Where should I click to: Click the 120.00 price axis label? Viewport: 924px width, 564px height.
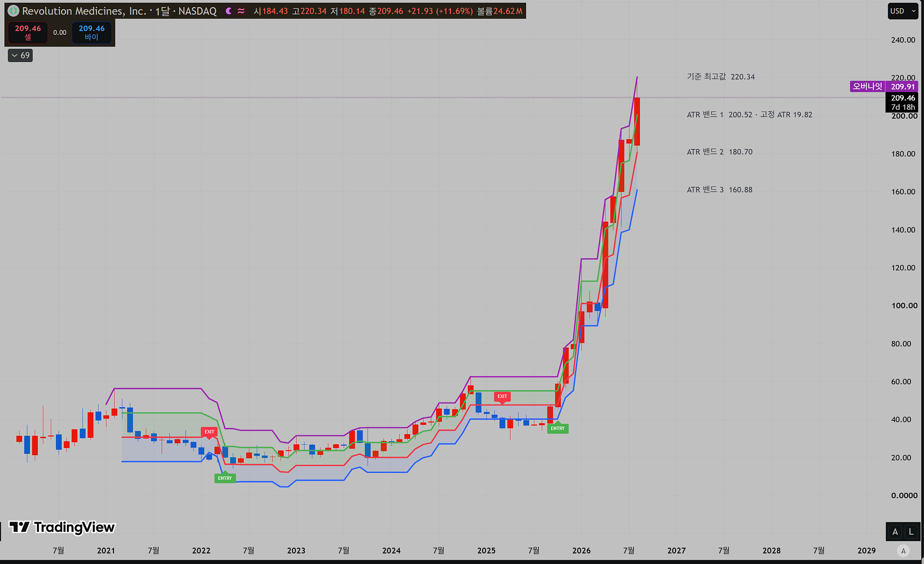(903, 268)
